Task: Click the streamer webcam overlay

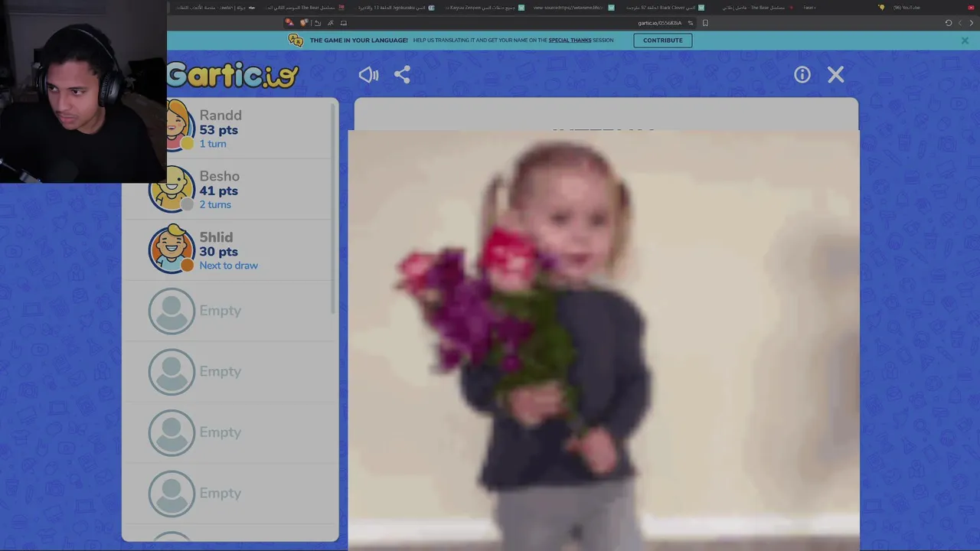Action: [x=83, y=92]
